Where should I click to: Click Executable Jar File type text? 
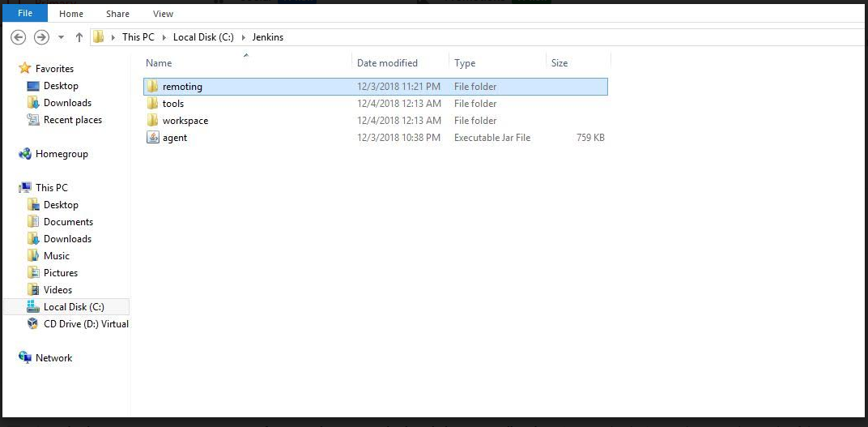pos(492,138)
